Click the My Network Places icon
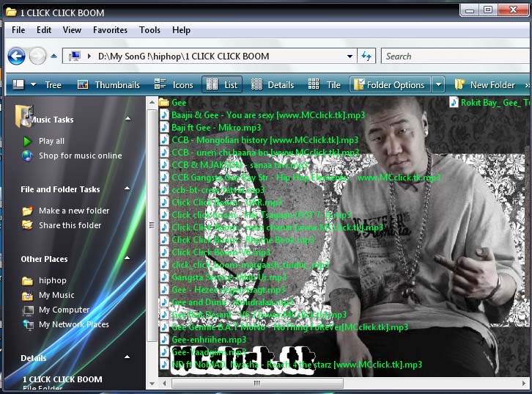 coord(28,325)
